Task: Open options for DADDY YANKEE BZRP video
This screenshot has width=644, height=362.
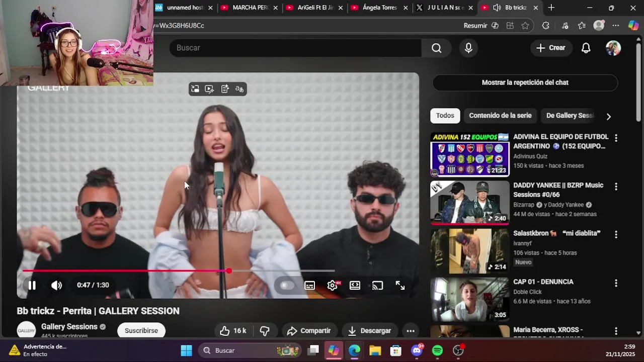Action: click(x=616, y=186)
